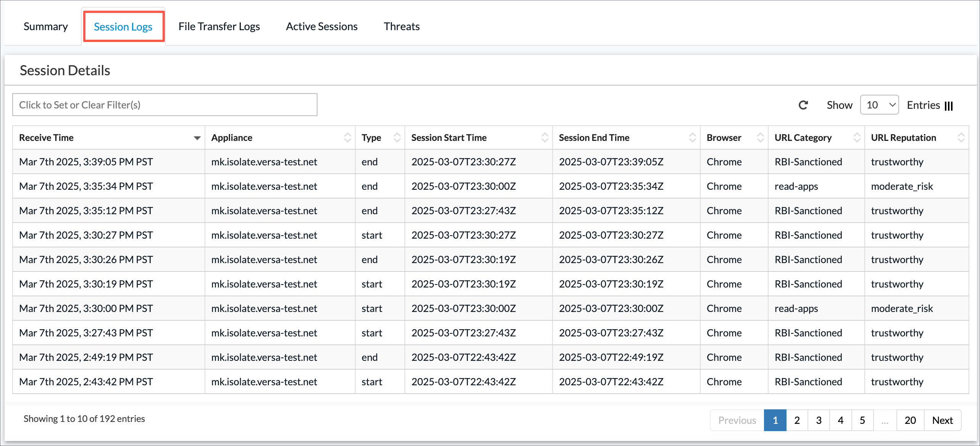Click read-apps in the 3:35:34 PM row
Image resolution: width=980 pixels, height=446 pixels.
796,186
